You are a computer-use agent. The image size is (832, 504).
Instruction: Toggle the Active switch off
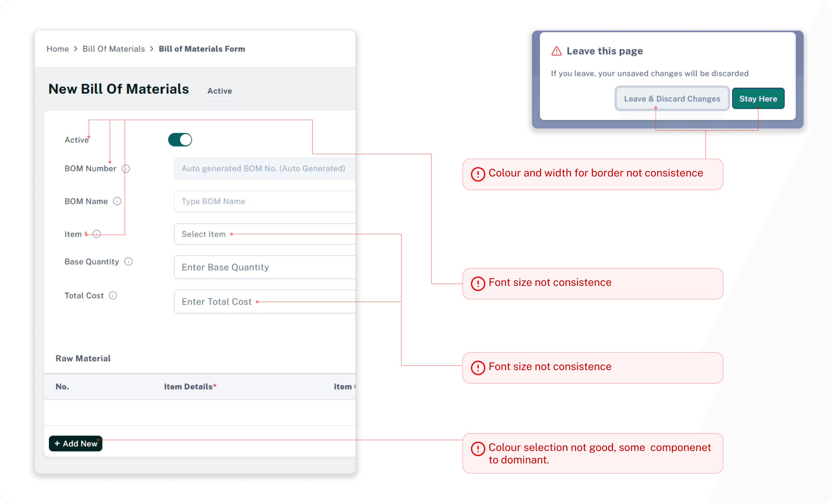click(x=180, y=139)
